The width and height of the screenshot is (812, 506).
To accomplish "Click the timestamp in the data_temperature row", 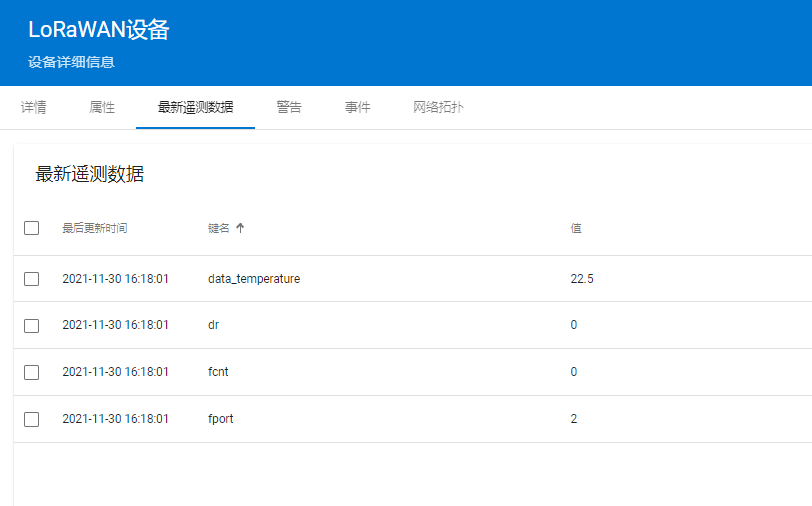I will click(x=115, y=279).
